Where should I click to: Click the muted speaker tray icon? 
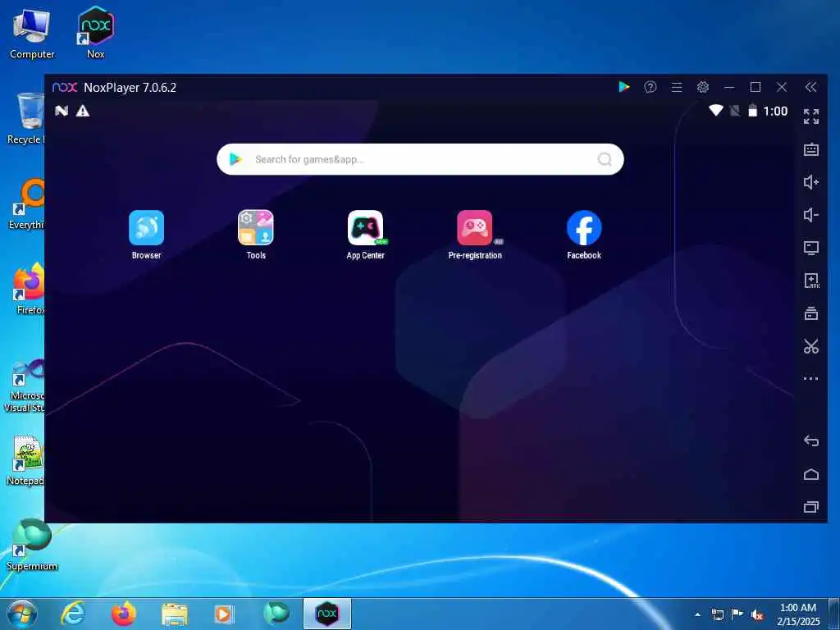point(757,614)
